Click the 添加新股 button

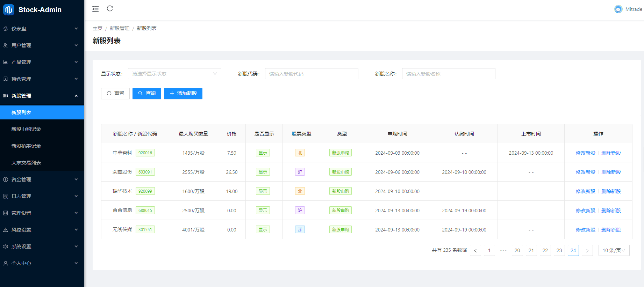[x=183, y=94]
